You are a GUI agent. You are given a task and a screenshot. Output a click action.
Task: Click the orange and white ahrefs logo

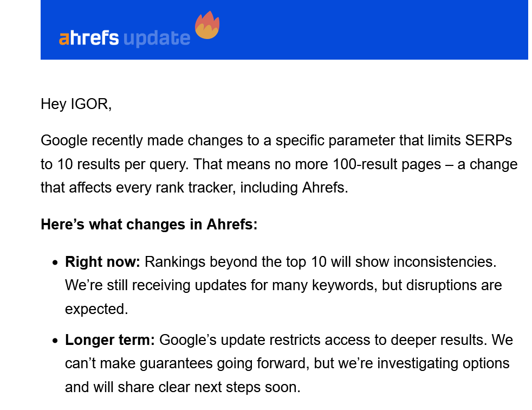click(x=89, y=38)
